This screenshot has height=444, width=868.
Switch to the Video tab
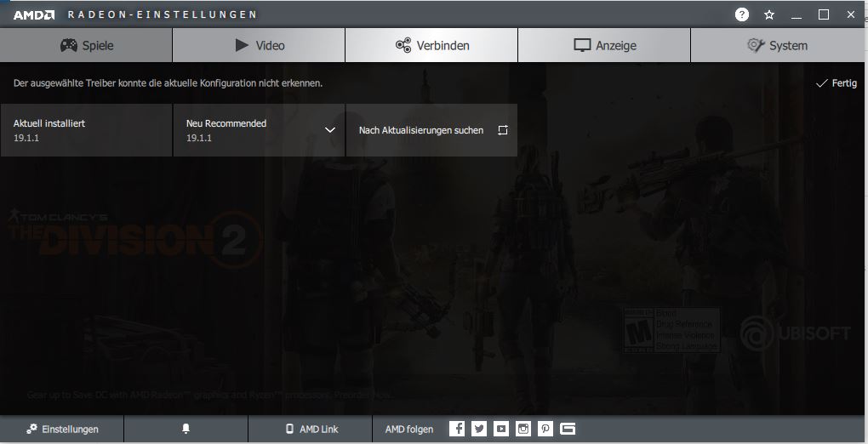click(x=259, y=45)
